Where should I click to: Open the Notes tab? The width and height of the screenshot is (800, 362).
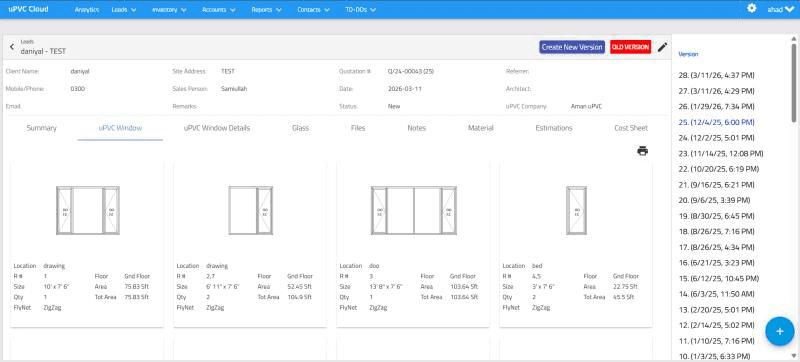coord(416,128)
